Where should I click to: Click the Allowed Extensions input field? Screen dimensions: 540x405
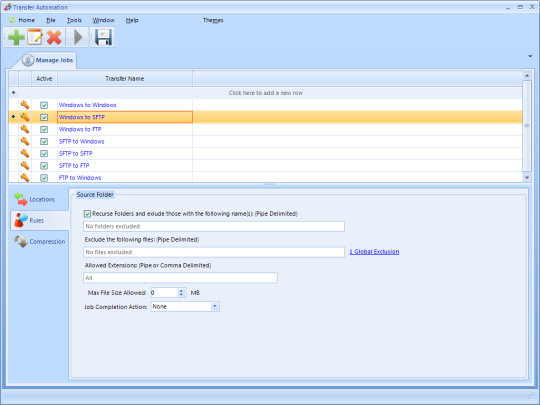pyautogui.click(x=180, y=278)
